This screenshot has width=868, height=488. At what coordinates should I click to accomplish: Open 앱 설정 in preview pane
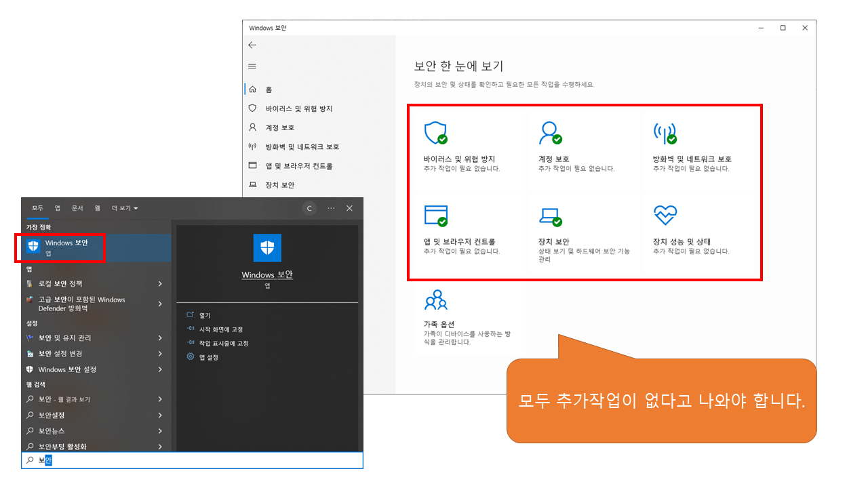point(209,357)
